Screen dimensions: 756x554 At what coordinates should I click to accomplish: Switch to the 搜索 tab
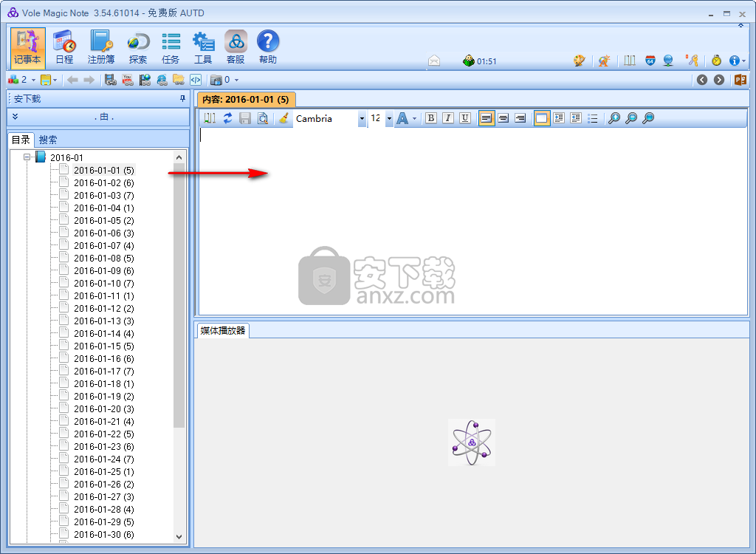[x=48, y=140]
